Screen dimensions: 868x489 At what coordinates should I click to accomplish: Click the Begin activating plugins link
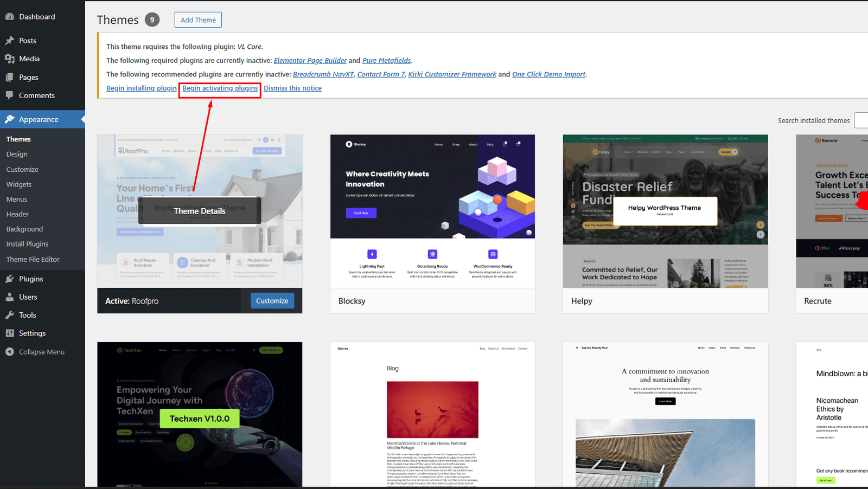pos(220,88)
